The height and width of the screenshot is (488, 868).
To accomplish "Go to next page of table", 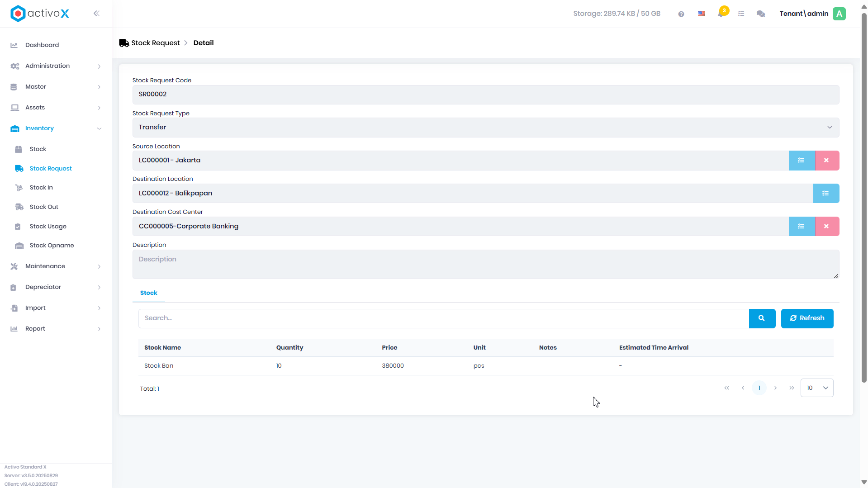I will [775, 388].
